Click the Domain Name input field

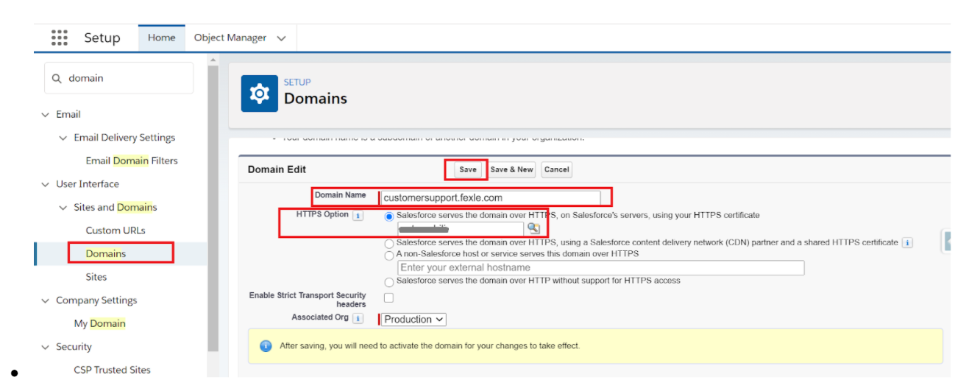pyautogui.click(x=490, y=198)
